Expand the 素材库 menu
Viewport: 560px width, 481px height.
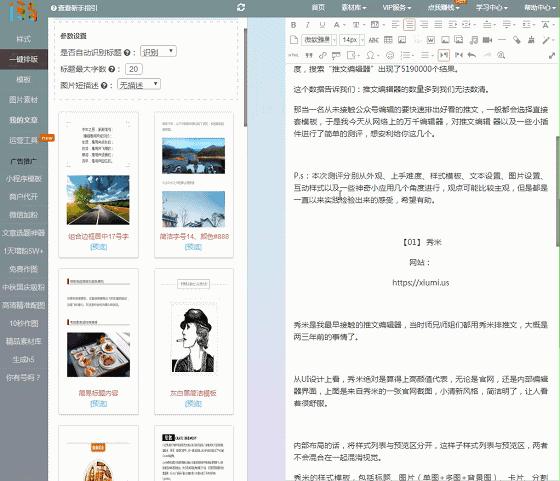pos(354,7)
